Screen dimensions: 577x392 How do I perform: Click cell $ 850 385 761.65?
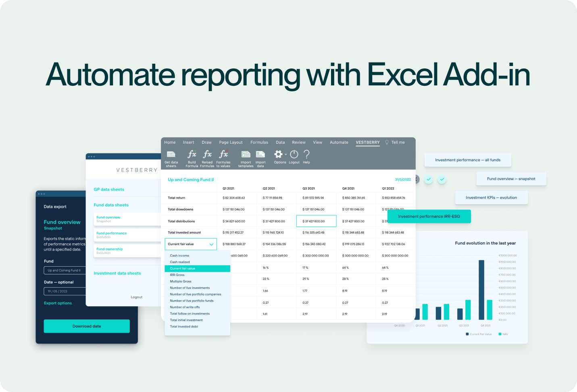[354, 198]
